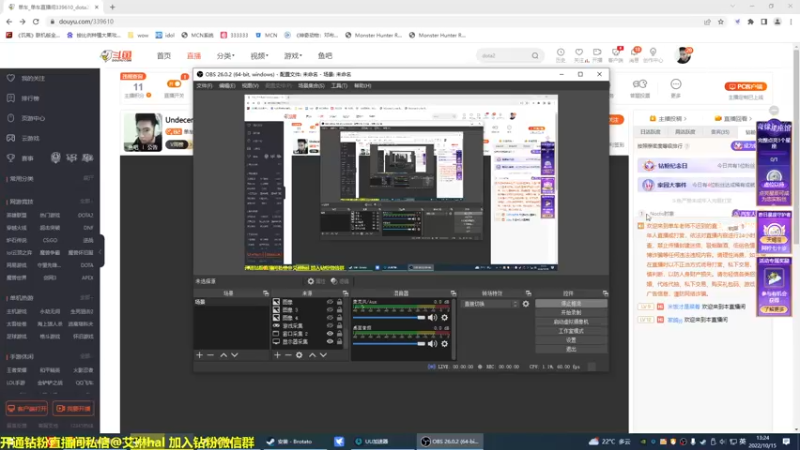This screenshot has width=800, height=450.
Task: Toggle lock on 窗口采集 2 source
Action: click(339, 334)
